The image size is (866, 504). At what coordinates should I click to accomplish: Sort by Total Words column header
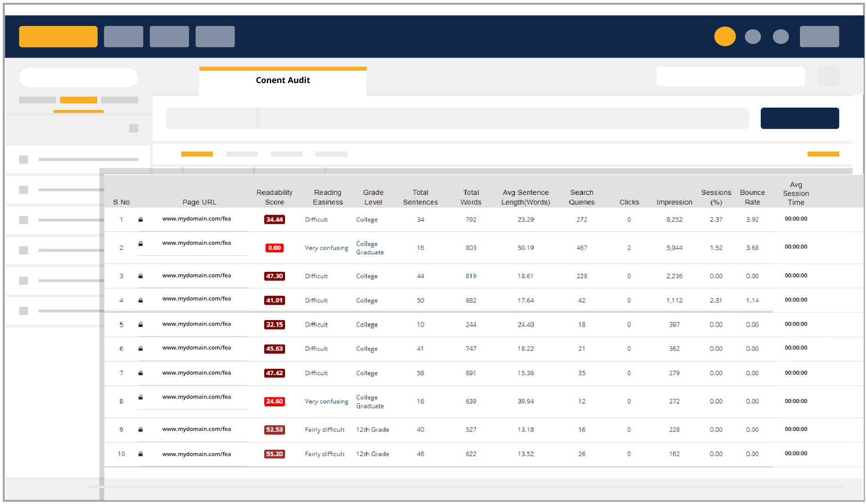click(x=471, y=197)
